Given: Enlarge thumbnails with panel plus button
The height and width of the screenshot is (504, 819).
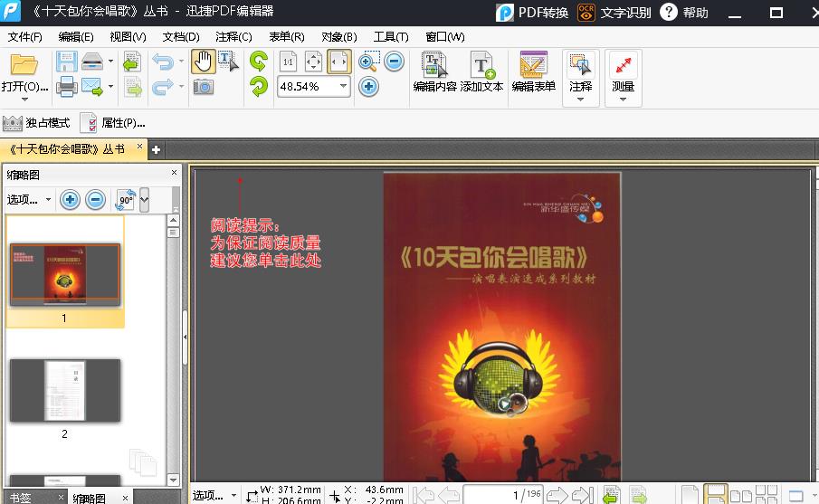Looking at the screenshot, I should pyautogui.click(x=70, y=199).
